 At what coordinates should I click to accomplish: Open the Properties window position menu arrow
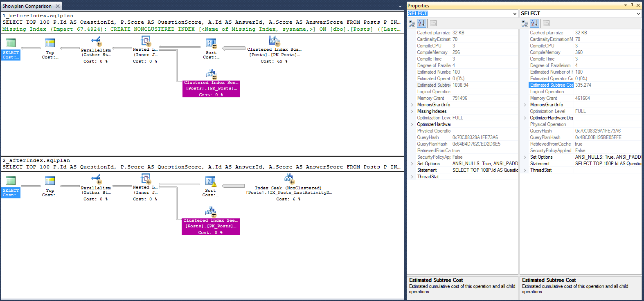tap(625, 5)
